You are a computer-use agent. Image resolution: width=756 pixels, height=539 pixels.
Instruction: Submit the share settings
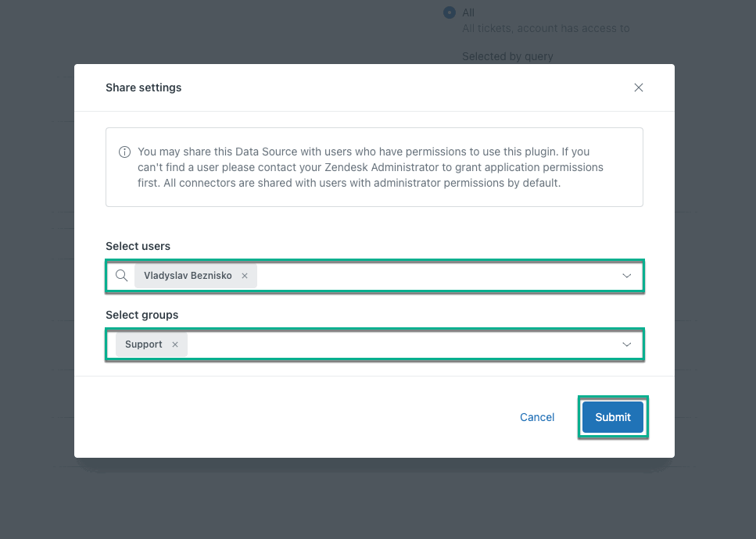pyautogui.click(x=612, y=416)
